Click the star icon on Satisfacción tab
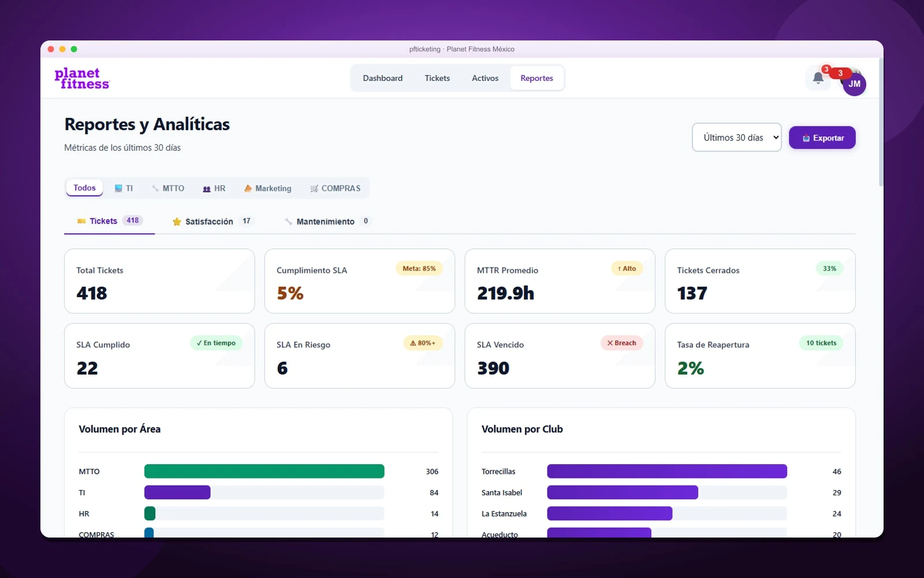 point(177,221)
